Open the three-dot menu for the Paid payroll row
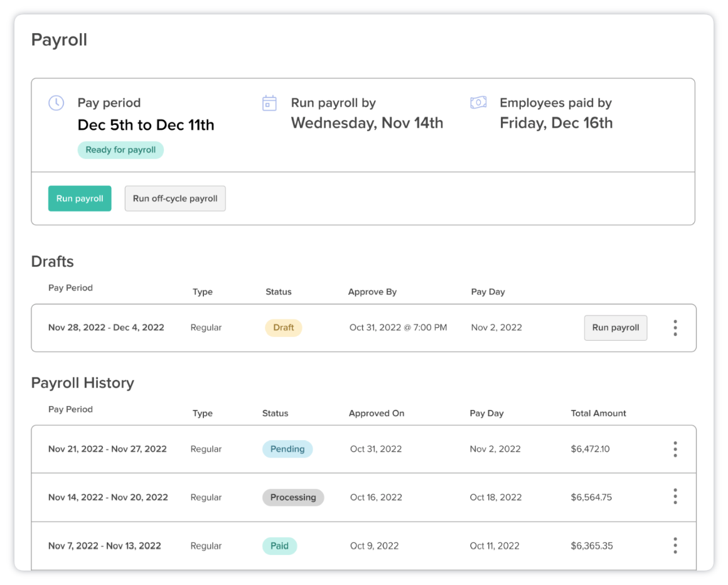728x585 pixels. click(x=675, y=545)
